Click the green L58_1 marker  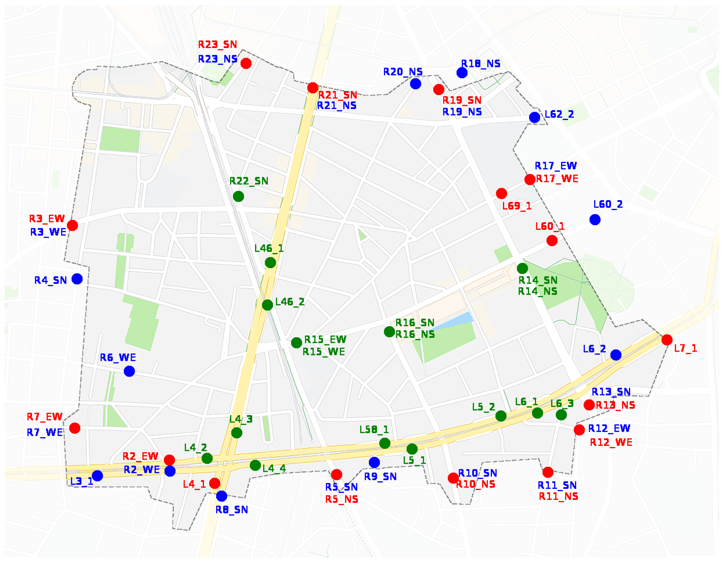pos(385,443)
